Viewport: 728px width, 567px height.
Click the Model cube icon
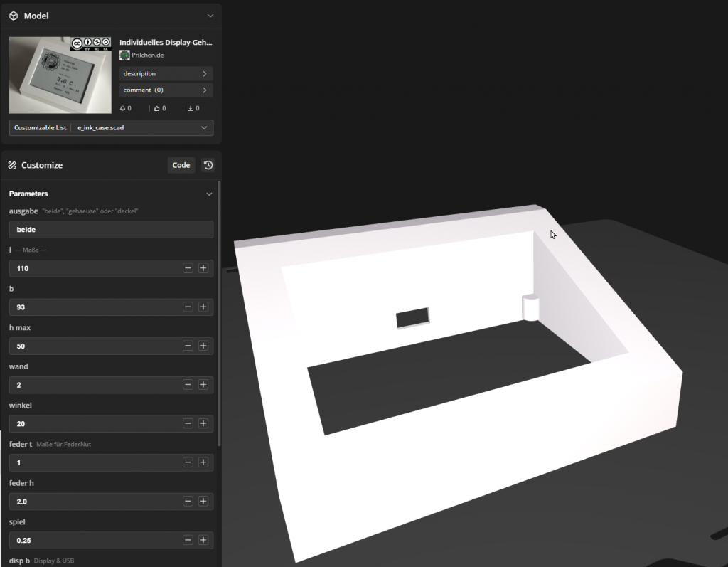click(14, 16)
